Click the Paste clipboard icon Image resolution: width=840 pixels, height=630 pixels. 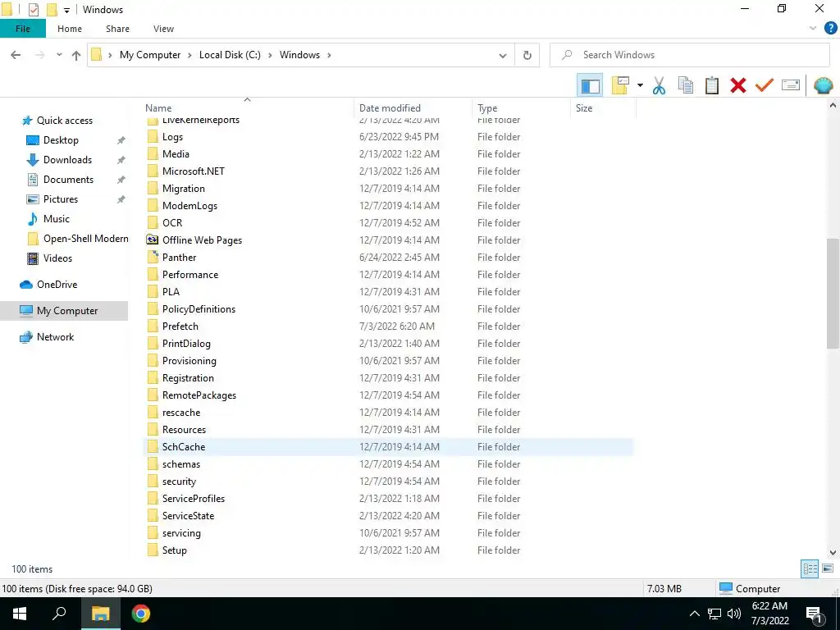[x=711, y=85]
